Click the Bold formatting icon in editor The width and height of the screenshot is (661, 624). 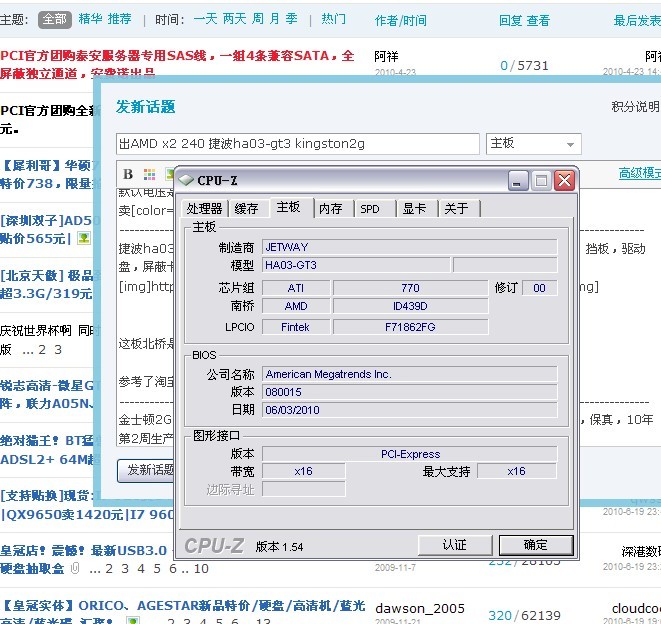click(126, 174)
